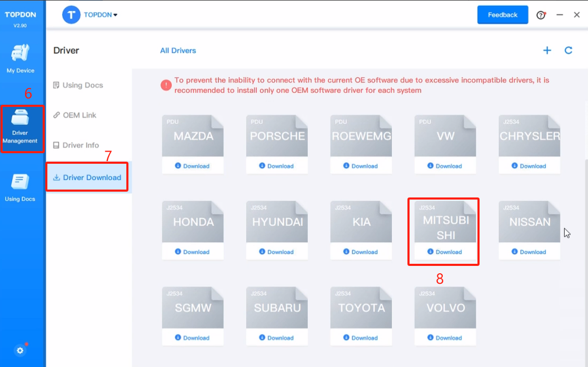This screenshot has width=588, height=367.
Task: Click the TOPDON logo icon in the header
Action: tap(71, 15)
